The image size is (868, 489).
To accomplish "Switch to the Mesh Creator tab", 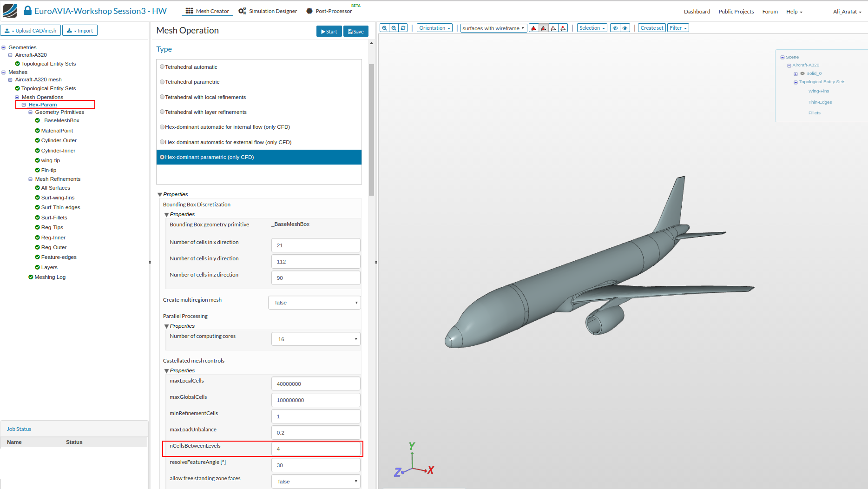I will pyautogui.click(x=207, y=11).
